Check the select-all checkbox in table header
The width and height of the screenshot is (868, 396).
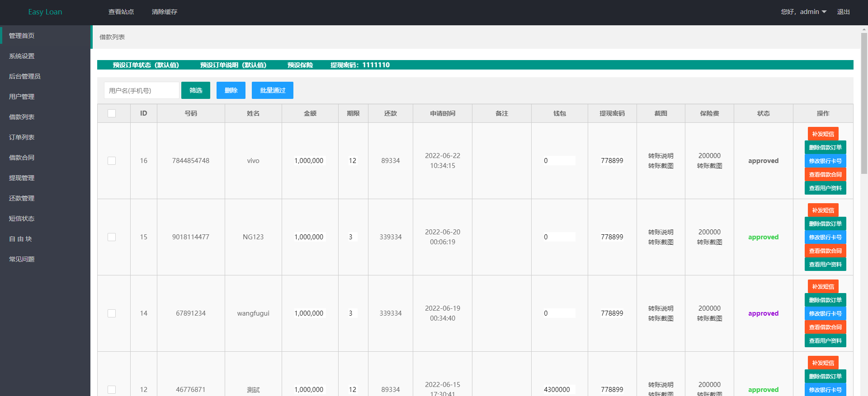[112, 113]
